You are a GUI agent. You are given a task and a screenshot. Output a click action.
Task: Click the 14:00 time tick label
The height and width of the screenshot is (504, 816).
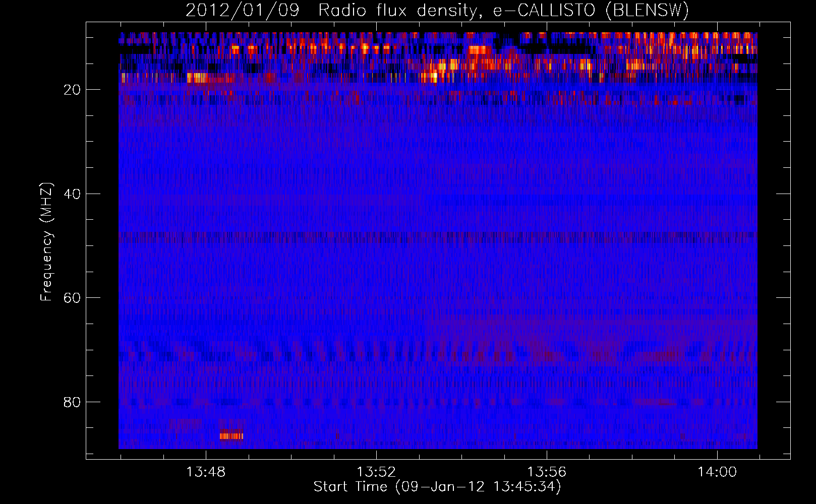tap(717, 472)
